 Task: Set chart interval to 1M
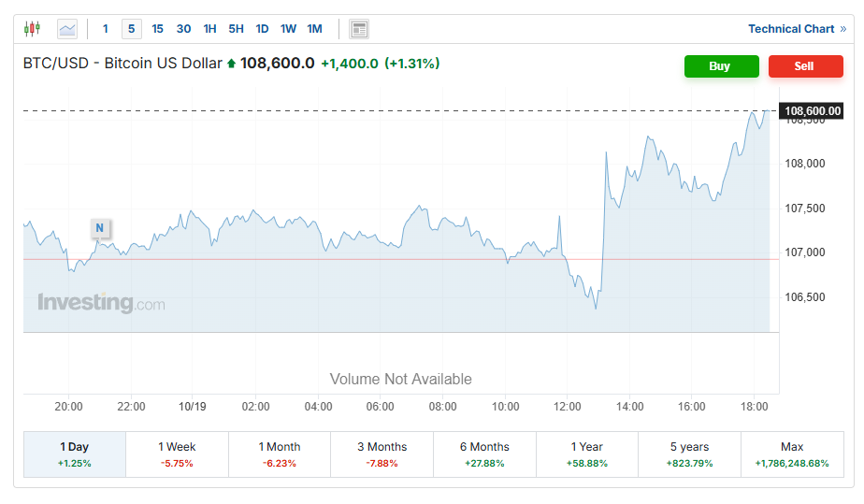pyautogui.click(x=315, y=29)
